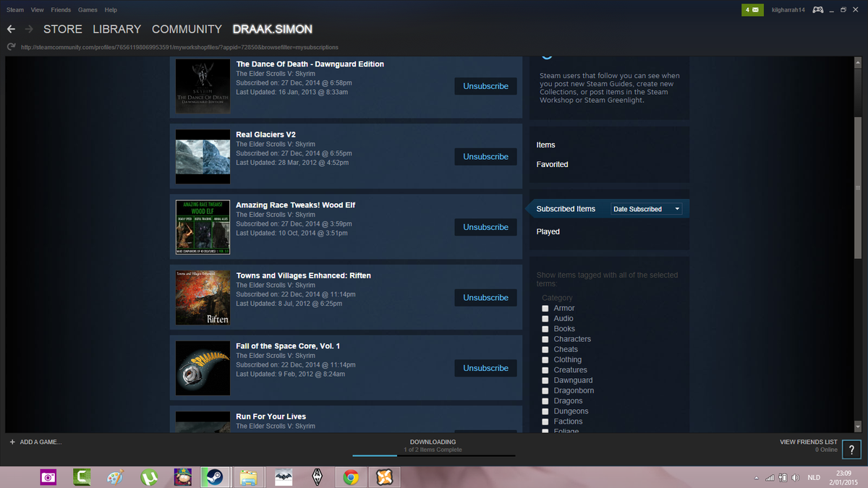868x488 pixels.
Task: Click the Add a Game plus icon
Action: (x=12, y=442)
